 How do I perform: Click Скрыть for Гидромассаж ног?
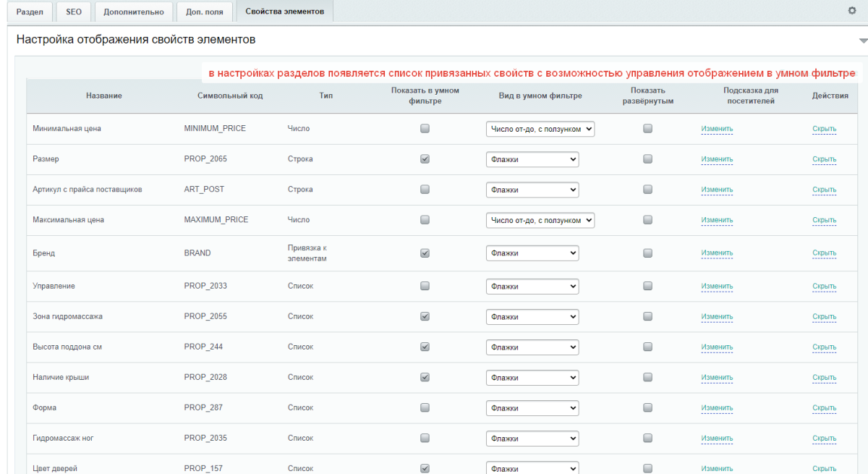tap(824, 439)
